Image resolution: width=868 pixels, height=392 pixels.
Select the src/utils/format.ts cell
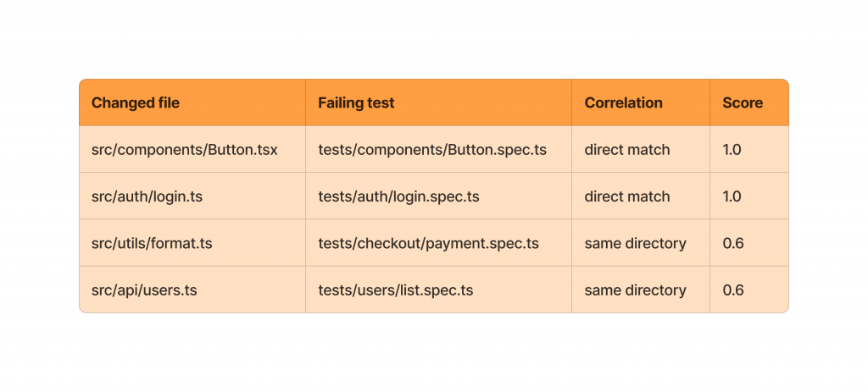tap(152, 244)
